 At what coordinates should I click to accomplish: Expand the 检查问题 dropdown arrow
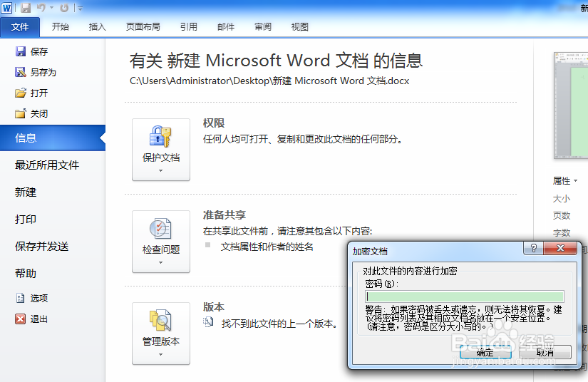pyautogui.click(x=161, y=262)
